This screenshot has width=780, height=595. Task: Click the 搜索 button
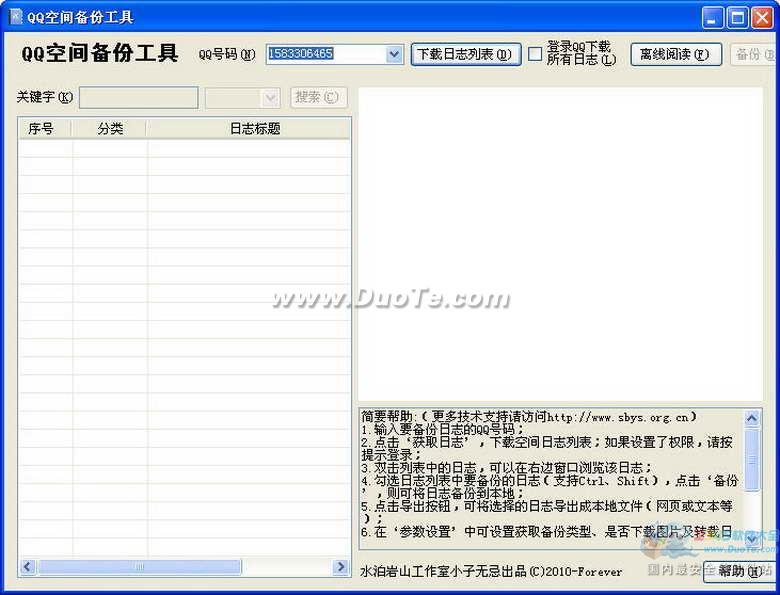click(x=318, y=97)
